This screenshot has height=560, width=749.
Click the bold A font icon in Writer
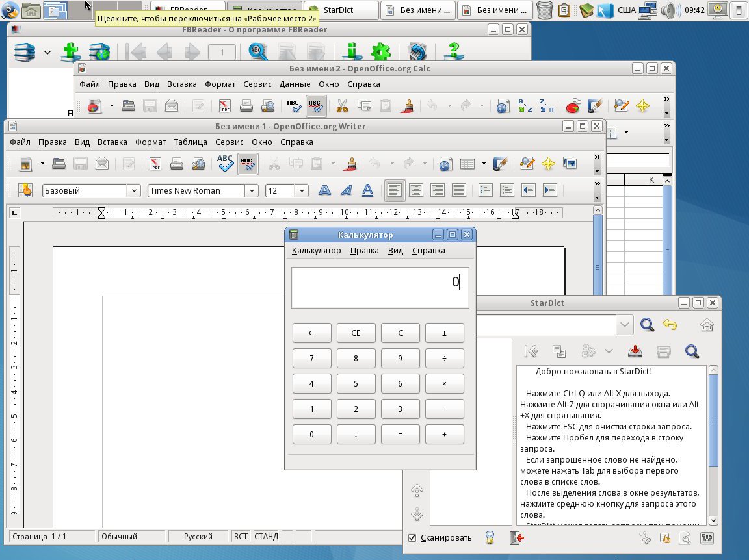[x=324, y=190]
